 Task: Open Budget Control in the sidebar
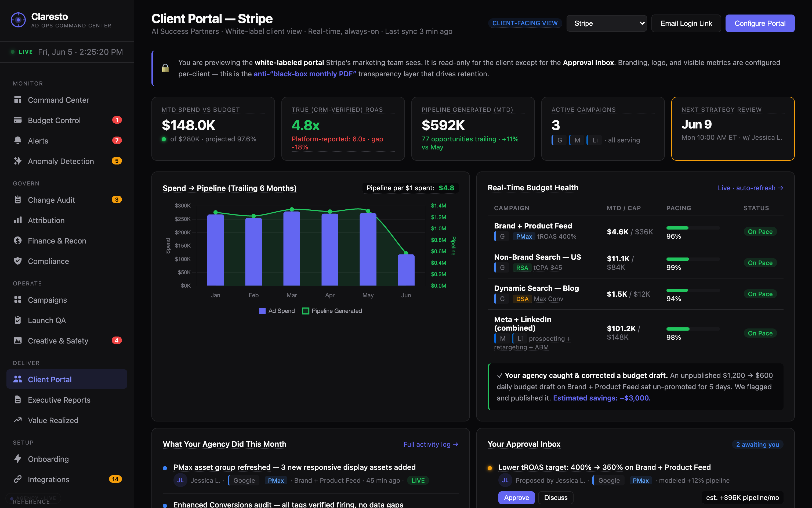67,120
